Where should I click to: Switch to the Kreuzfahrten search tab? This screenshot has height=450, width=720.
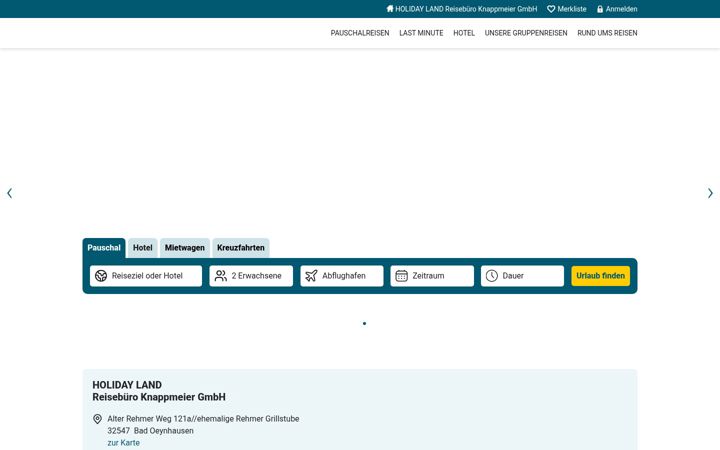(241, 248)
